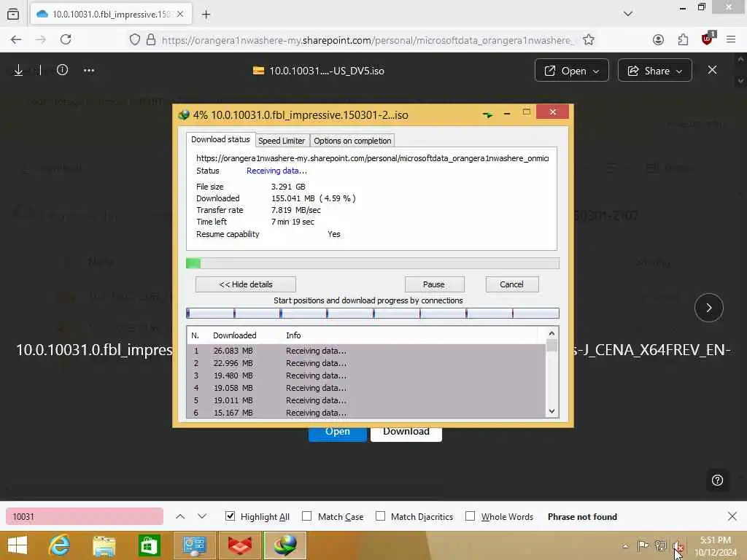747x560 pixels.
Task: Select connection 6 row with 15.167 MB
Action: [x=366, y=413]
